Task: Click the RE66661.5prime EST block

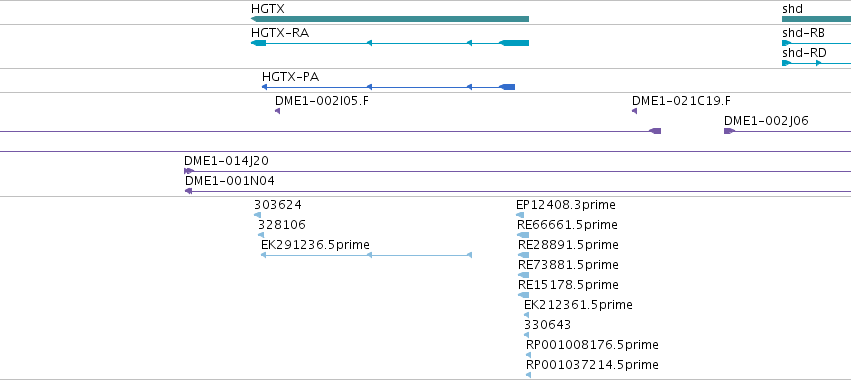Action: [x=523, y=235]
